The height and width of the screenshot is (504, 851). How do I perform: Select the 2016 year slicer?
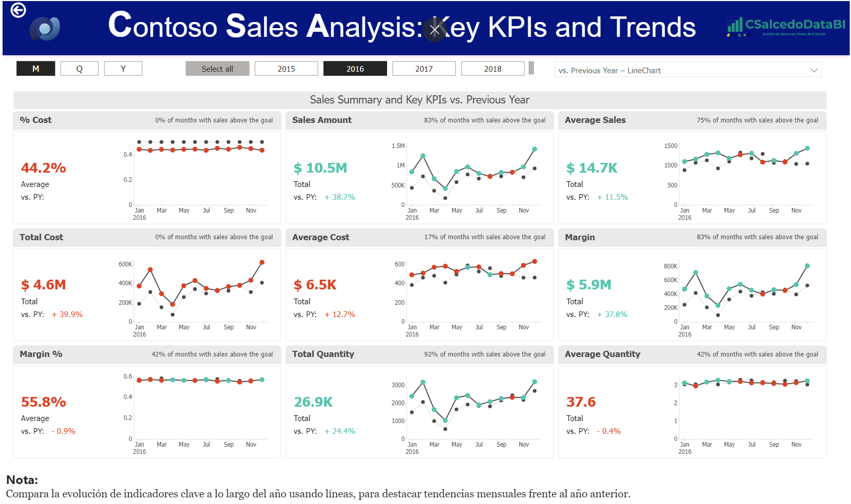click(x=355, y=69)
